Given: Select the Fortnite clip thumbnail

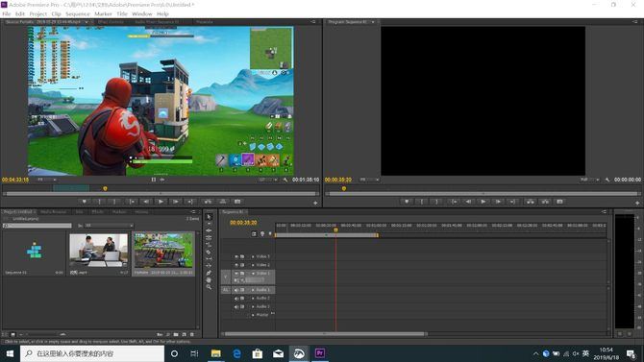Looking at the screenshot, I should click(163, 251).
